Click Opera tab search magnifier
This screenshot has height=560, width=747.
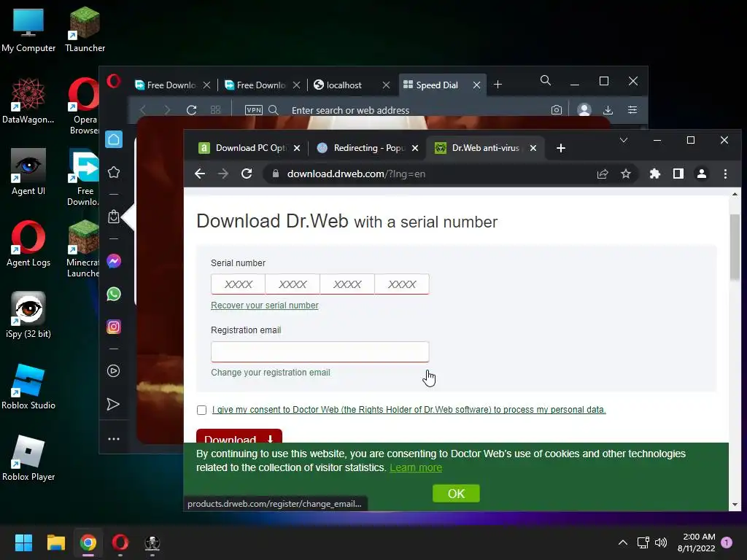pos(546,80)
